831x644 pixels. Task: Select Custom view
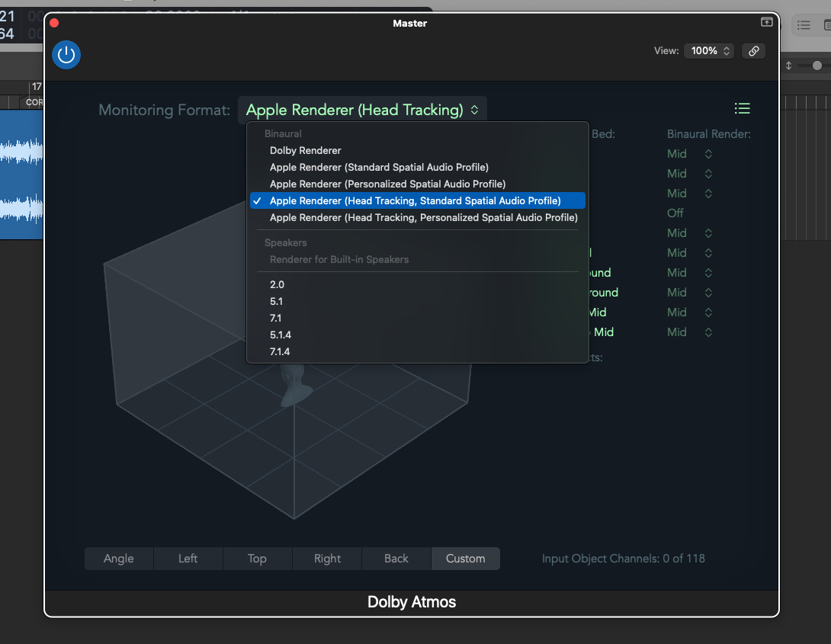pyautogui.click(x=465, y=559)
